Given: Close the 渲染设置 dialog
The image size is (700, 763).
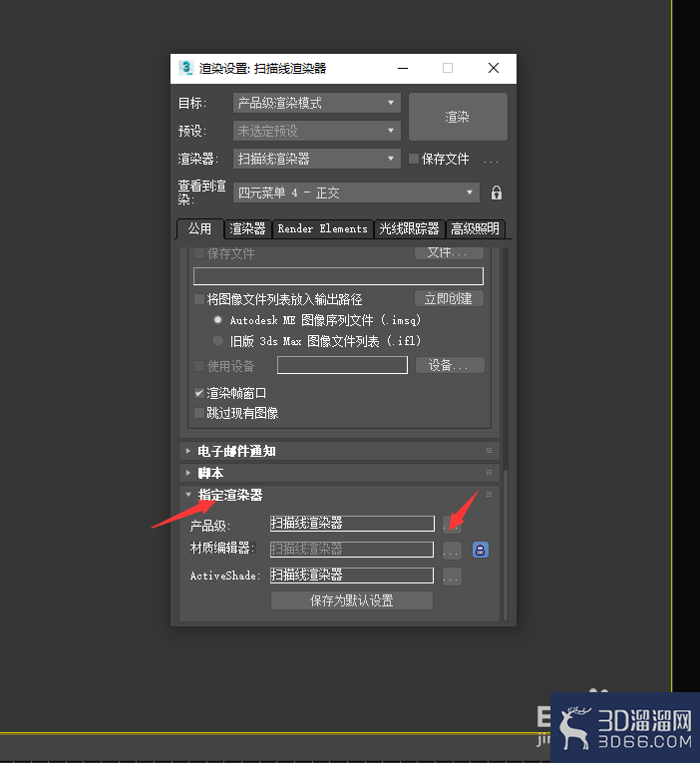Looking at the screenshot, I should 494,68.
